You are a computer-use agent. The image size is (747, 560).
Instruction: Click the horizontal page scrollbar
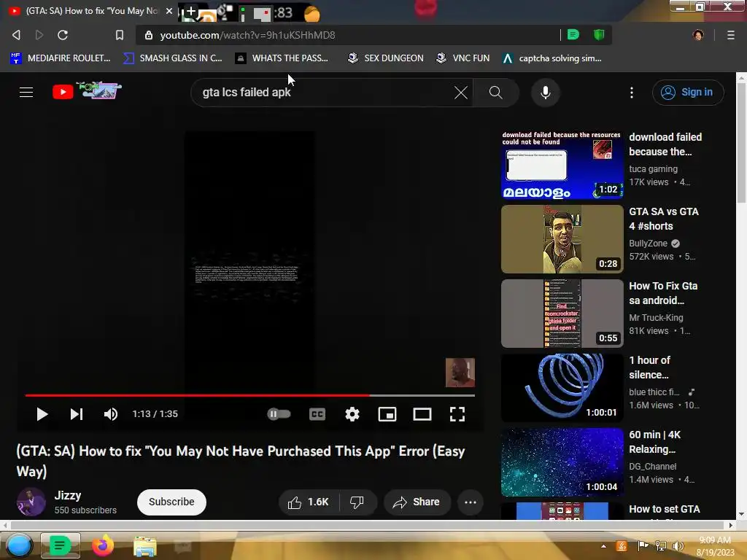point(368,525)
